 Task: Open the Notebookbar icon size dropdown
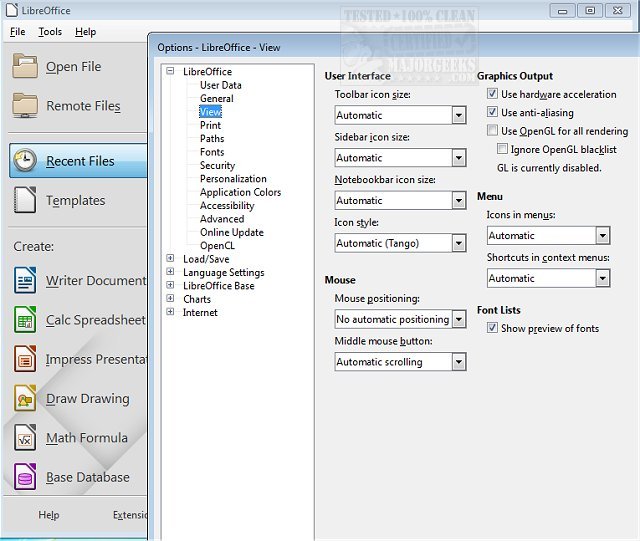point(400,200)
